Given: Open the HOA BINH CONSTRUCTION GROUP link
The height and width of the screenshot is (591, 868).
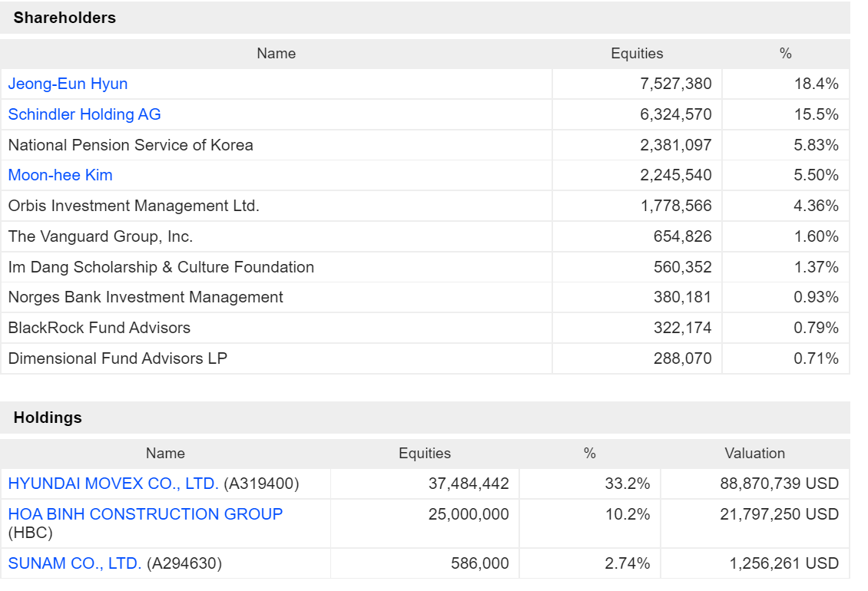Looking at the screenshot, I should tap(145, 514).
